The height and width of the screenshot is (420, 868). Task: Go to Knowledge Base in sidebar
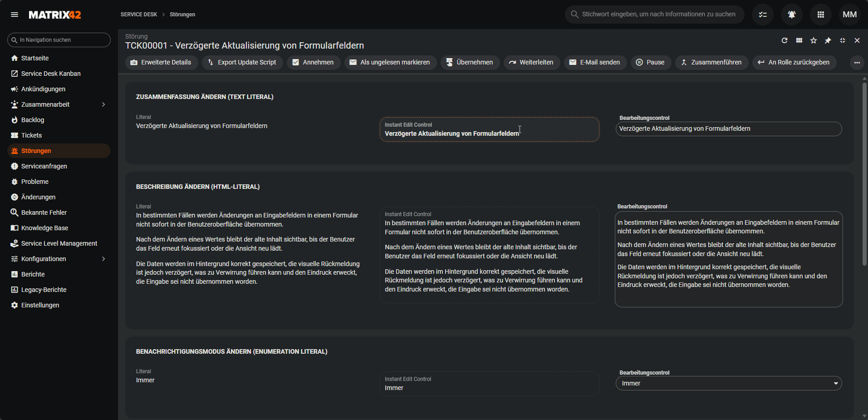point(44,228)
